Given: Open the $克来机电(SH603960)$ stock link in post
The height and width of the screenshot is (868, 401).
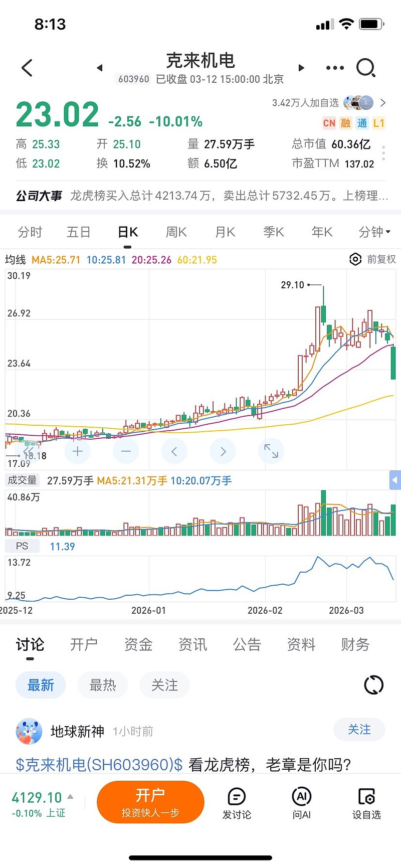Looking at the screenshot, I should pos(99,765).
